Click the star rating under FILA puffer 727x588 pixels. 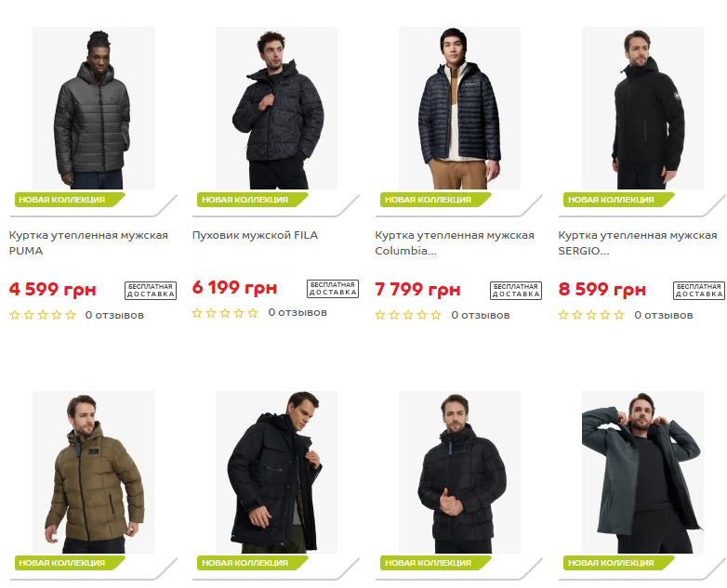[225, 313]
